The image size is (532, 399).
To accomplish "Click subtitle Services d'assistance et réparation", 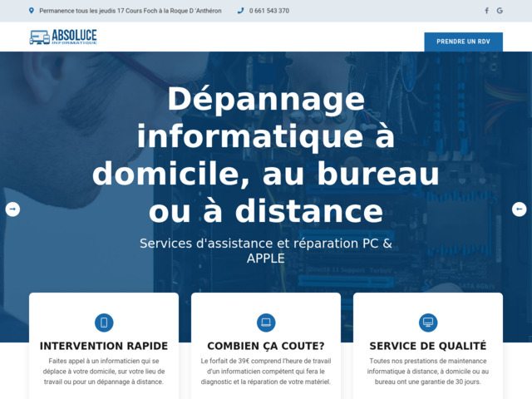I will 266,251.
